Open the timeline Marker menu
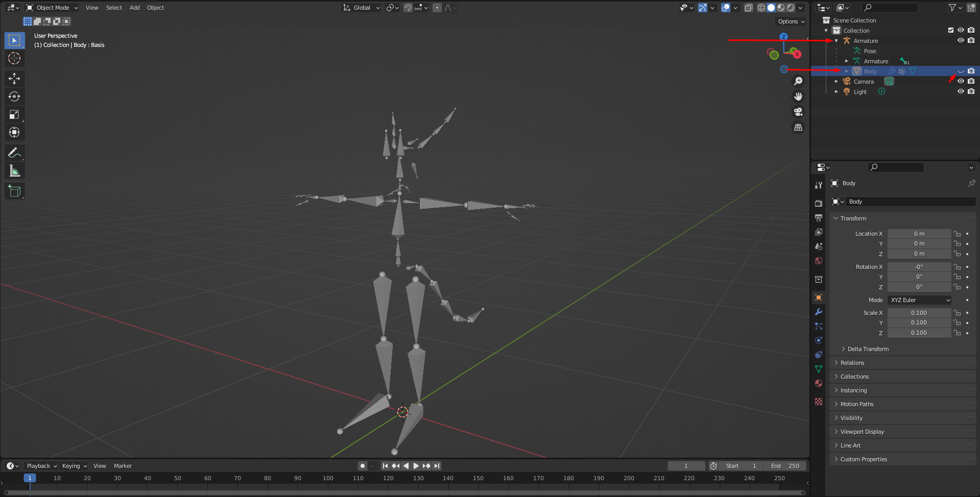The height and width of the screenshot is (497, 980). point(123,466)
